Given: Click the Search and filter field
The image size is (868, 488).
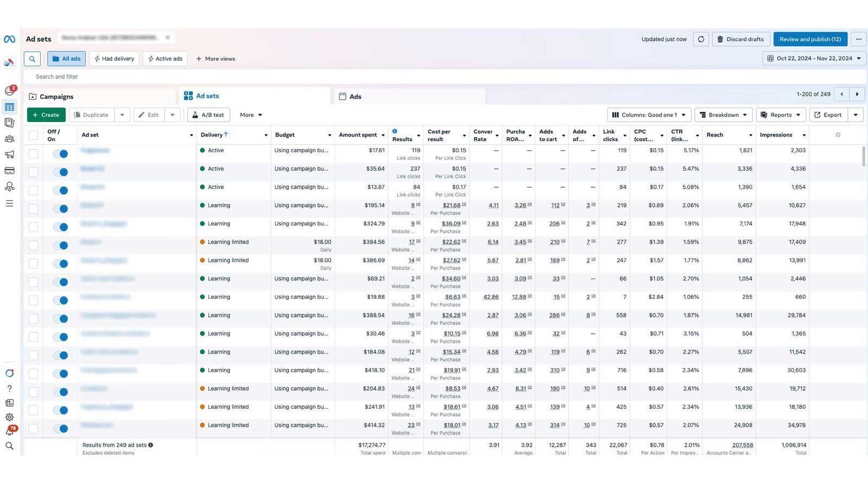Looking at the screenshot, I should (217, 76).
